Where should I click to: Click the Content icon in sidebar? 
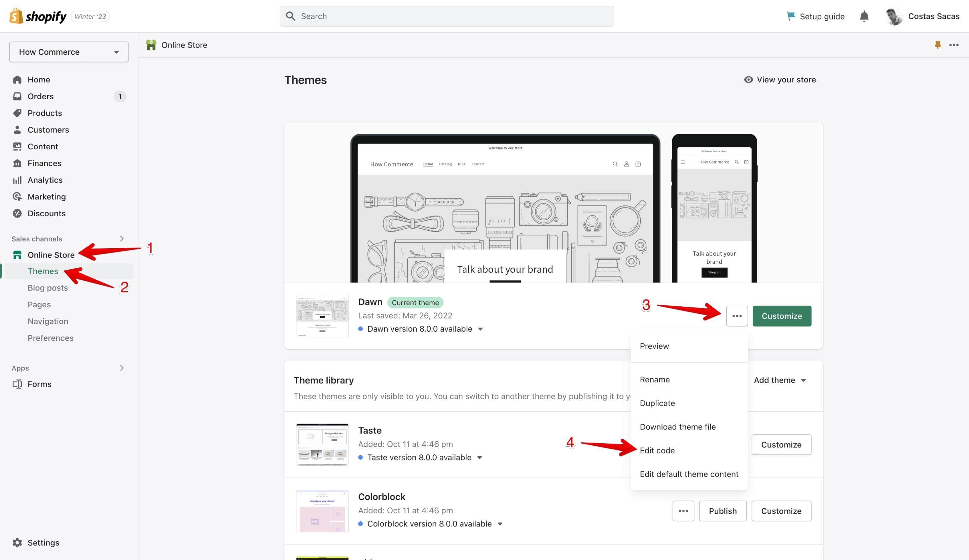tap(17, 146)
